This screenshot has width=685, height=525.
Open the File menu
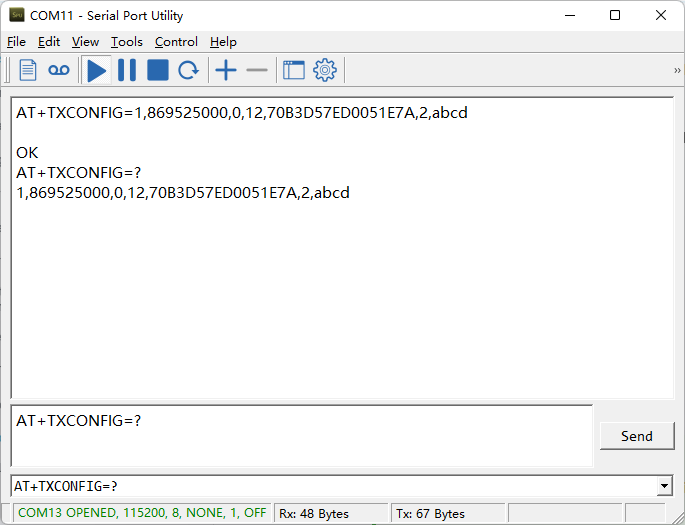(16, 42)
